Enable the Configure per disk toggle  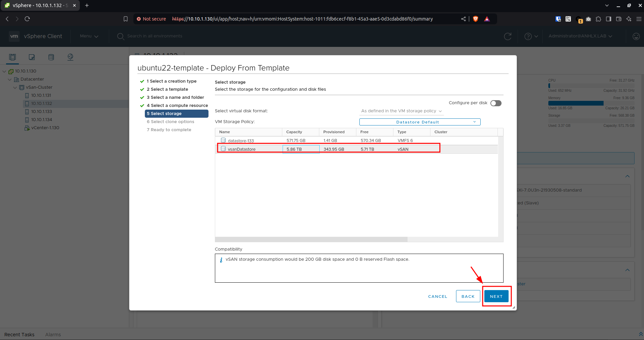click(x=496, y=103)
